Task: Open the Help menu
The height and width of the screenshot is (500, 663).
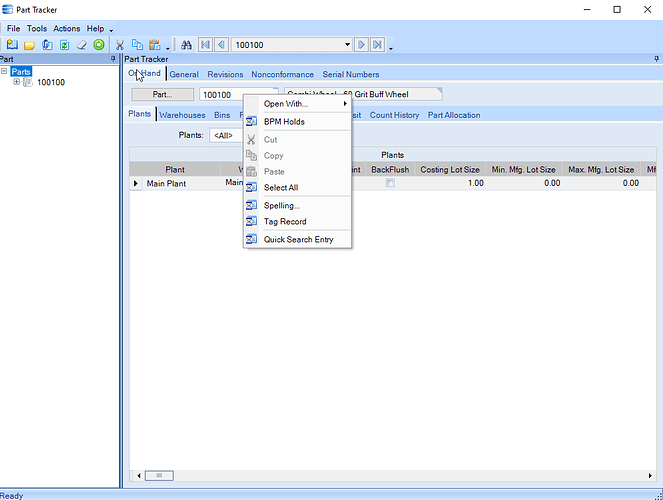Action: (x=95, y=28)
